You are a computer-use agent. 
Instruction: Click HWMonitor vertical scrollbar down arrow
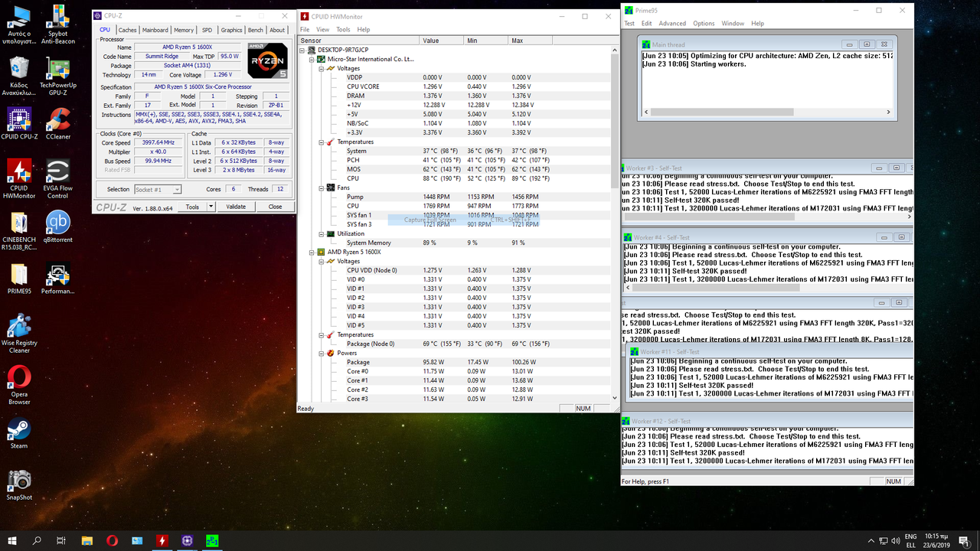[x=613, y=398]
